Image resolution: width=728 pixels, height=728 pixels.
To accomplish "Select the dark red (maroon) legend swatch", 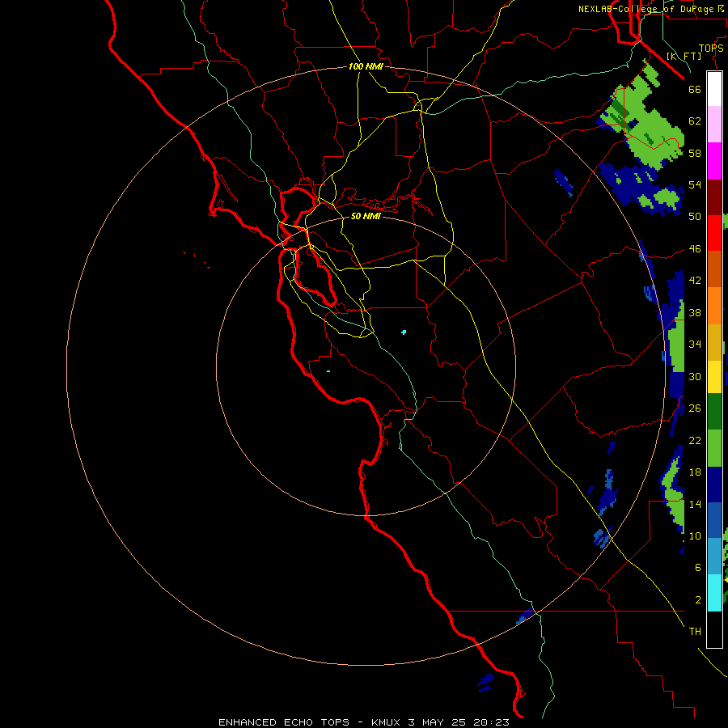I will pyautogui.click(x=714, y=197).
